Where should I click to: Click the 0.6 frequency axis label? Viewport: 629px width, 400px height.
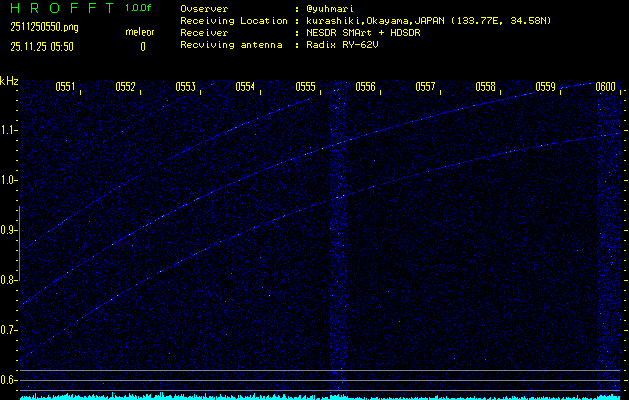[9, 380]
